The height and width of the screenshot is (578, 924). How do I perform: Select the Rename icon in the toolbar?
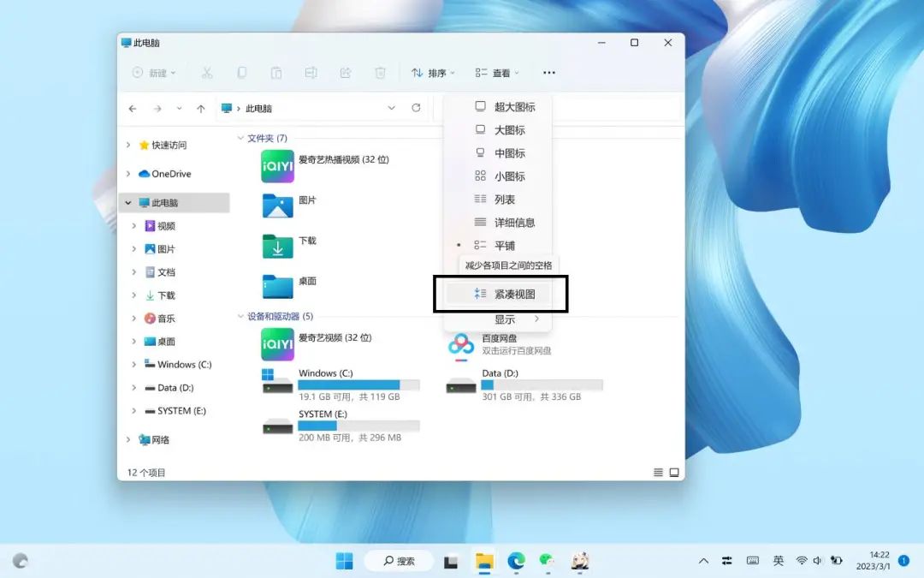[311, 72]
